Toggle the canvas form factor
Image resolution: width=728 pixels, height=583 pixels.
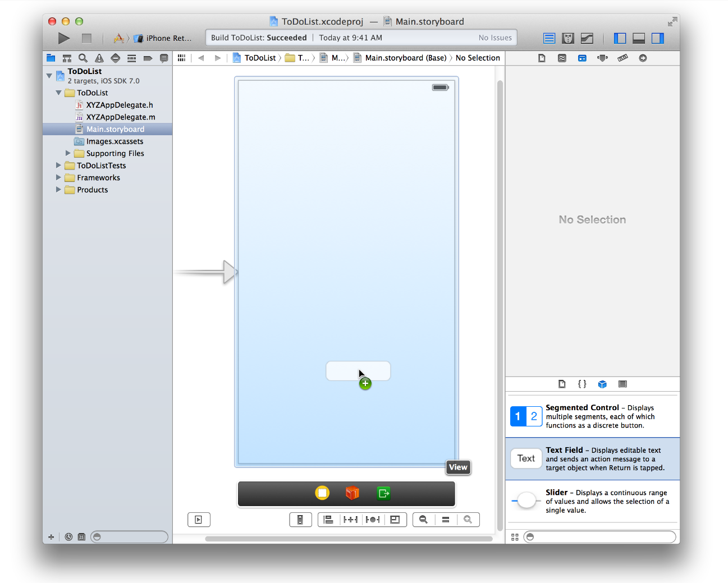click(300, 520)
